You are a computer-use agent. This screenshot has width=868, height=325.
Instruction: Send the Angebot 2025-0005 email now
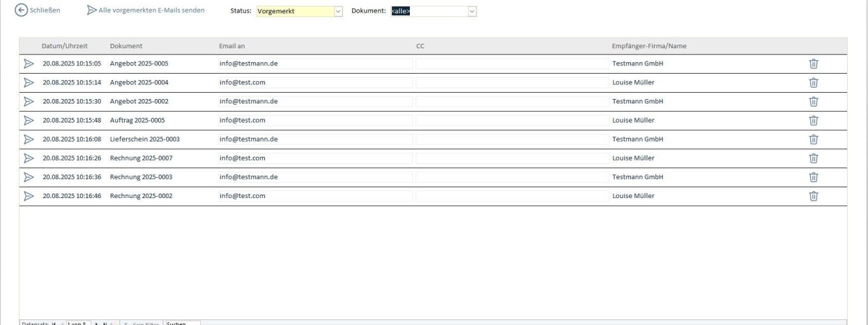point(29,63)
